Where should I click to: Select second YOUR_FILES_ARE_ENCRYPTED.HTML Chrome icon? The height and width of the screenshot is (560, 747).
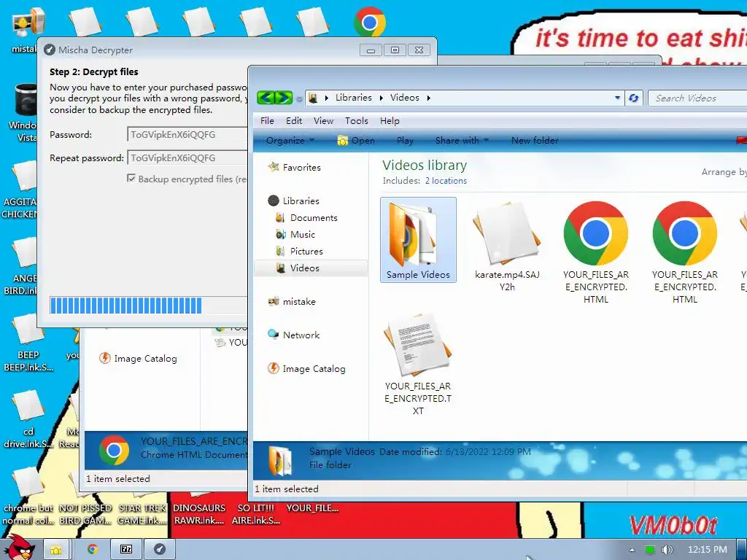(x=684, y=233)
